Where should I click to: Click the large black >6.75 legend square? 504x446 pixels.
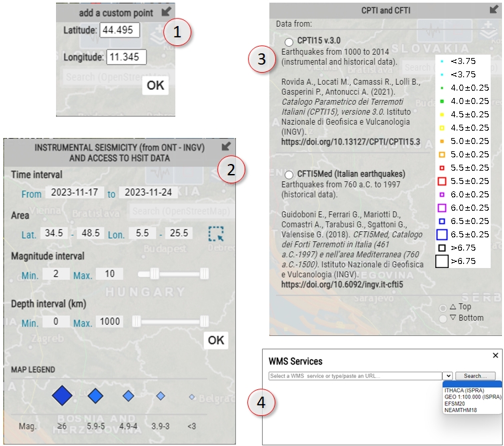(x=442, y=261)
